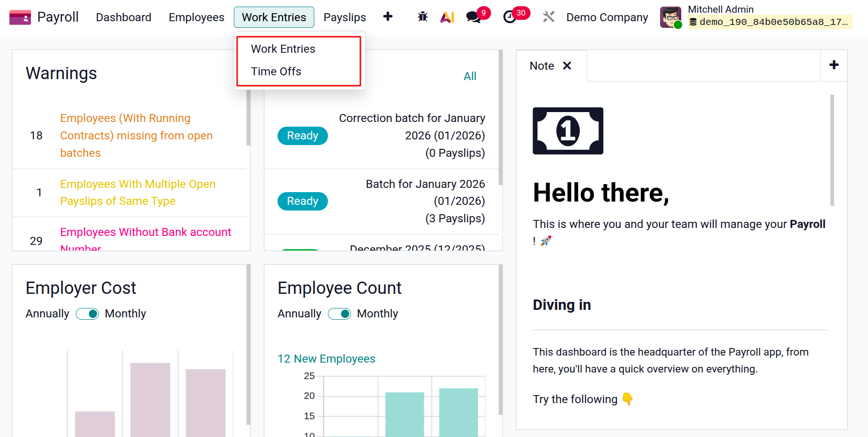Open the 12 New Employees link
The image size is (868, 437).
tap(326, 359)
